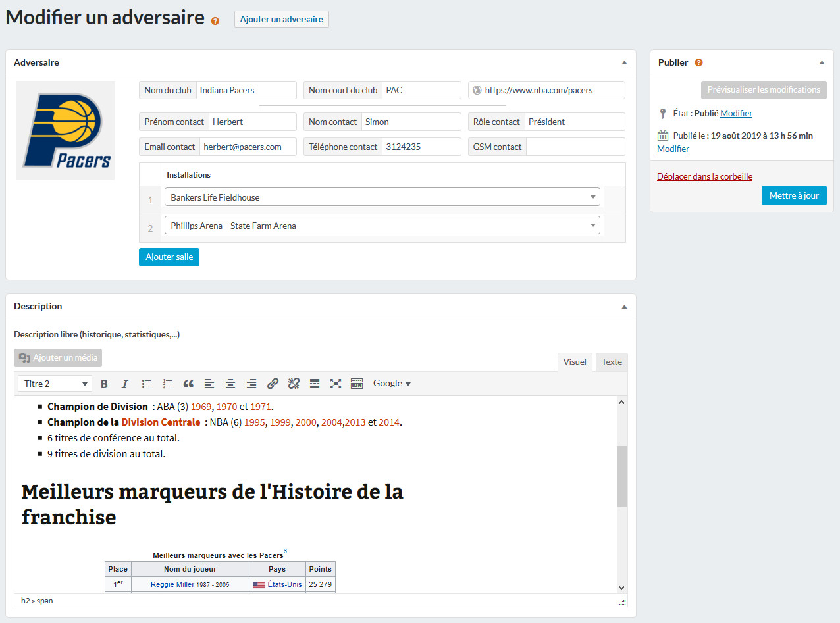Image resolution: width=840 pixels, height=623 pixels.
Task: Click Modifier next to État Publié
Action: pos(736,113)
